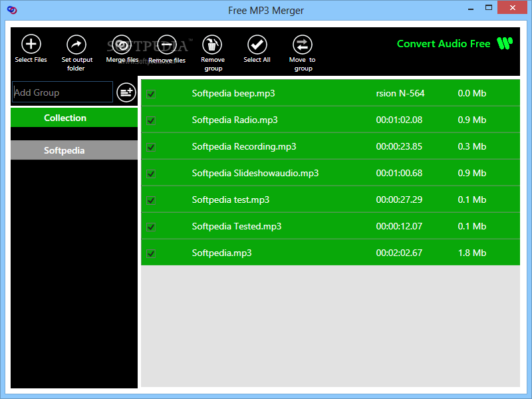Uncheck Softpedia beep.mp3 checkbox

pyautogui.click(x=151, y=94)
